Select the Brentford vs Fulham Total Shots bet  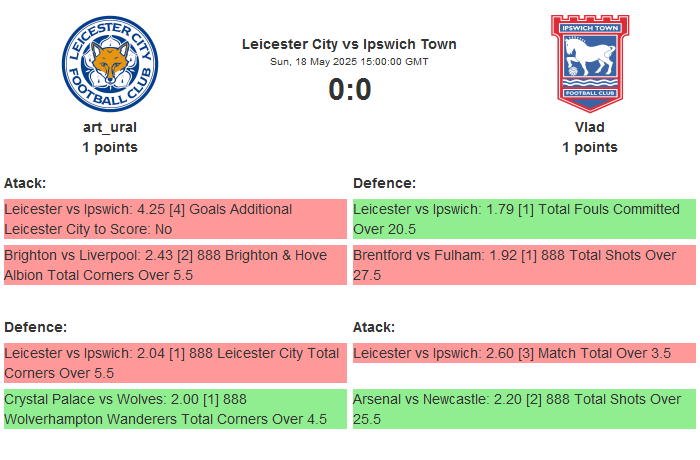[524, 265]
